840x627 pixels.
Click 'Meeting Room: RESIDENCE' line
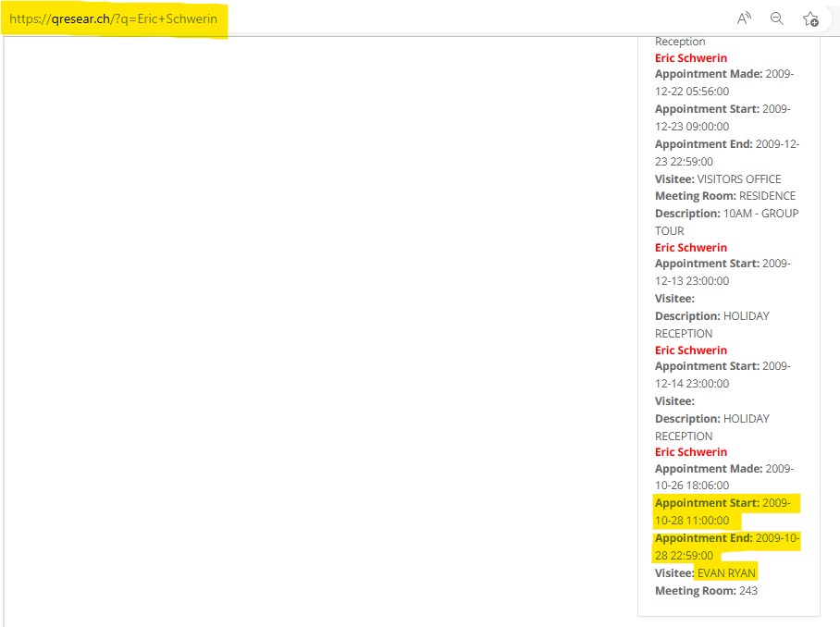725,196
